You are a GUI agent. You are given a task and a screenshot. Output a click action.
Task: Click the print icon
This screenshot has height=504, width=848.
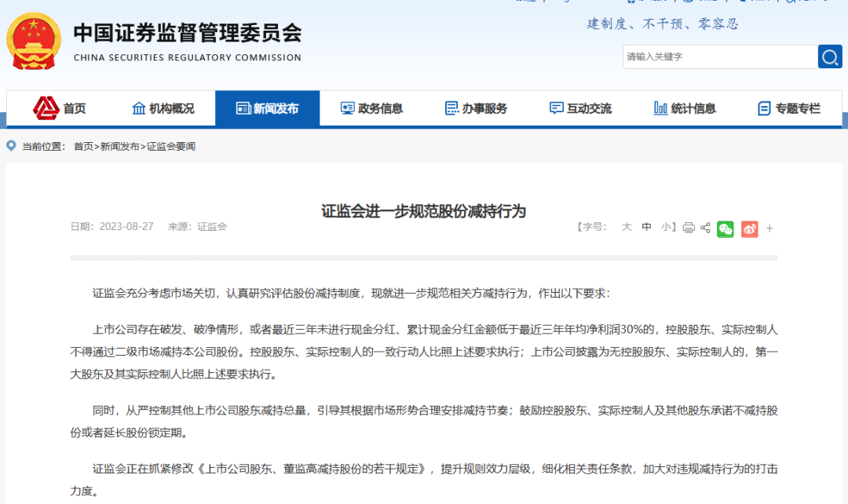point(689,228)
